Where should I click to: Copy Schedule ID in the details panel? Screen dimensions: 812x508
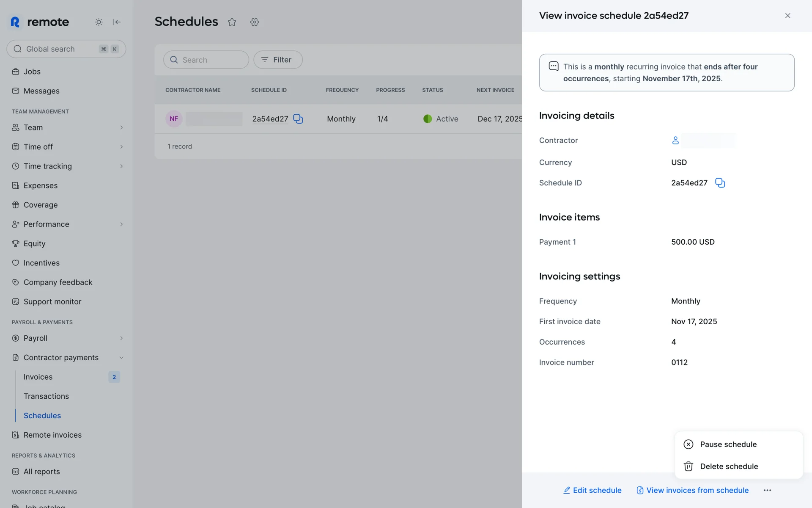[720, 183]
